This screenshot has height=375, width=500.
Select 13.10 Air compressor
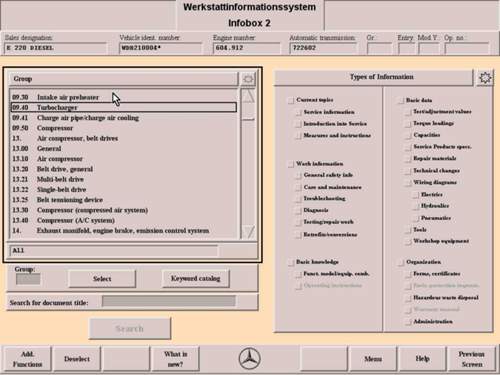(124, 159)
